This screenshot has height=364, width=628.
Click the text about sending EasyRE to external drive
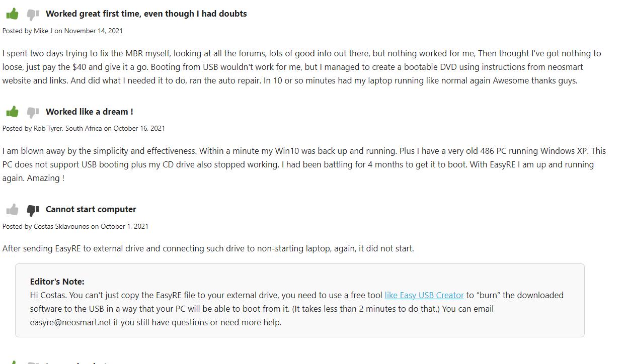pos(208,248)
